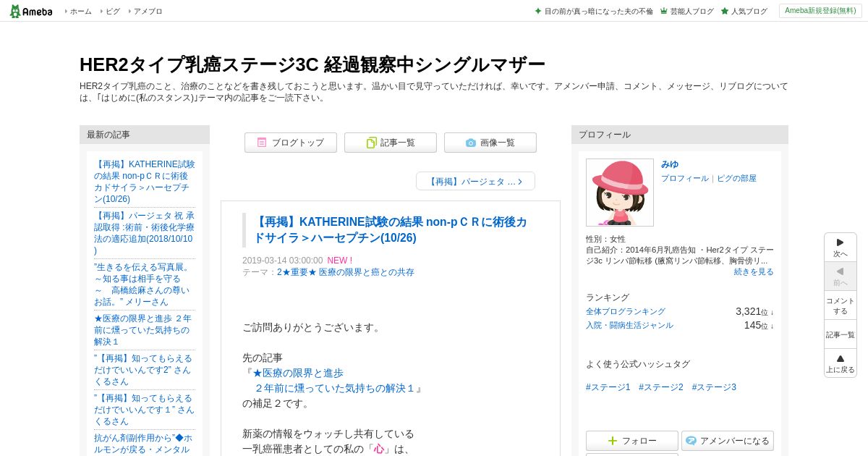Click the green 記事一覧 documents icon
868x456 pixels.
371,143
